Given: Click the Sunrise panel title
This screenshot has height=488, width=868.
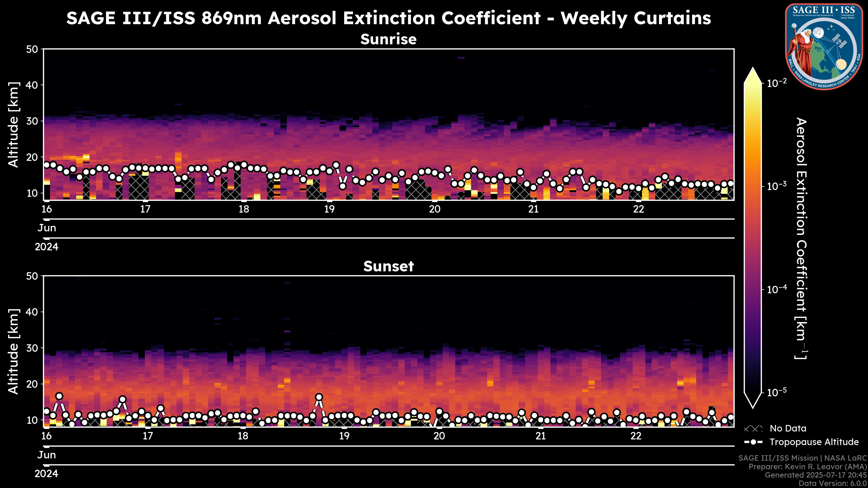Looking at the screenshot, I should 388,39.
